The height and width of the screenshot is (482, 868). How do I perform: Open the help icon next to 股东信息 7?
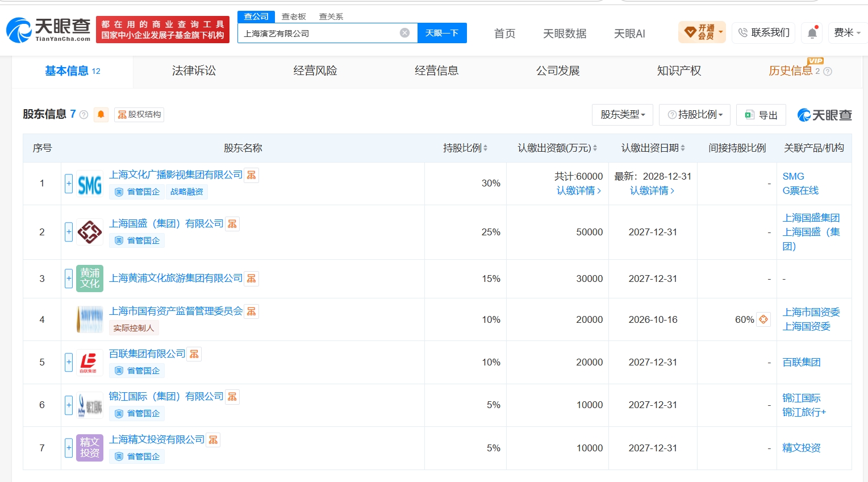point(84,115)
